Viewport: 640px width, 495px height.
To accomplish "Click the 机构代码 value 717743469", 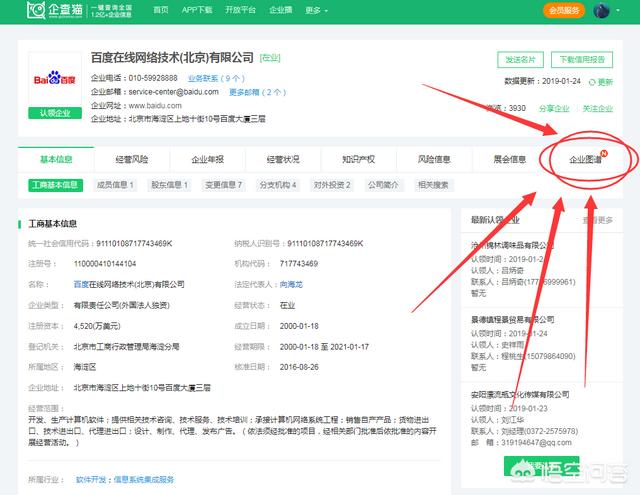I will (x=299, y=264).
